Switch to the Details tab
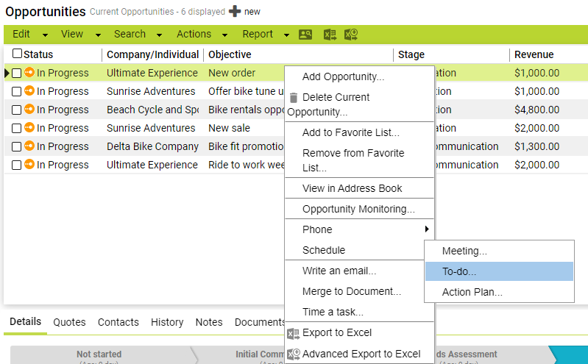The image size is (588, 364). tap(26, 321)
